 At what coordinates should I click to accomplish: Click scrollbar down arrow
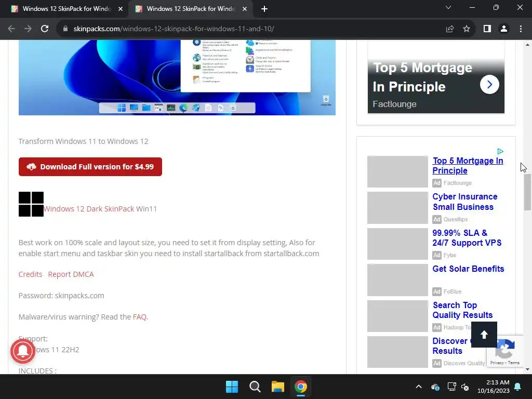527,369
